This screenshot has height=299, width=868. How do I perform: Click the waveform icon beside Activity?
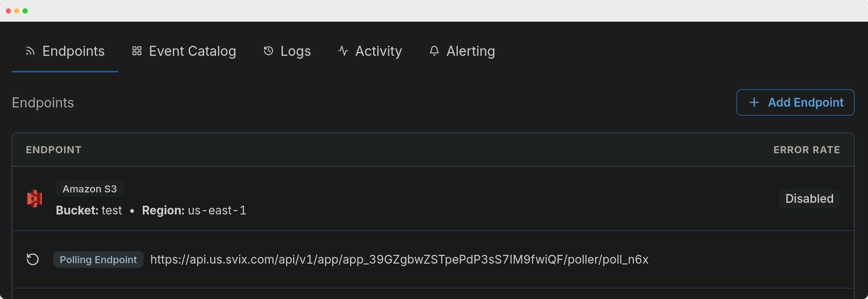tap(342, 51)
